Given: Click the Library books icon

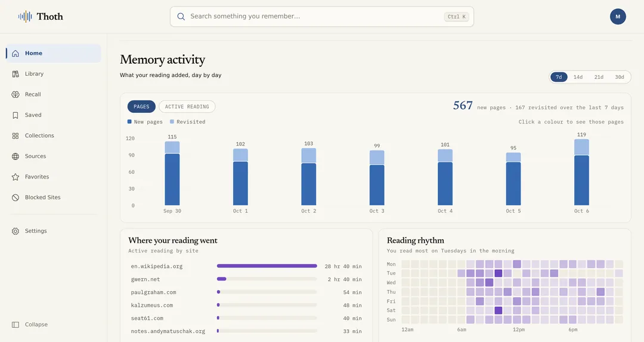Looking at the screenshot, I should tap(16, 74).
